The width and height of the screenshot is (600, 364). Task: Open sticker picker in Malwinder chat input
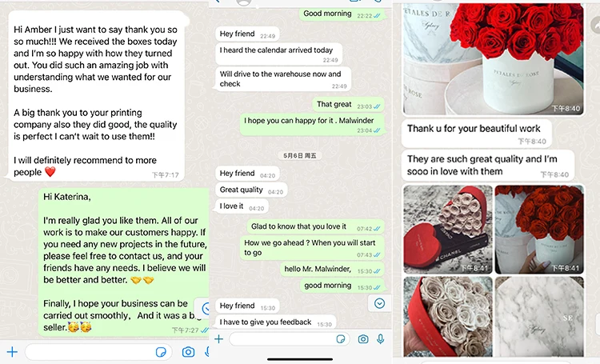pos(341,339)
